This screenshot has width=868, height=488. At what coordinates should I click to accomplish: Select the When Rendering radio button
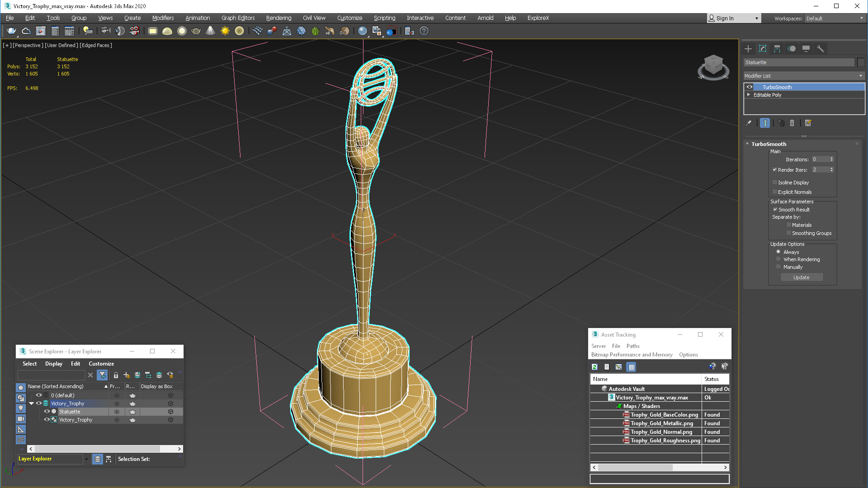778,259
